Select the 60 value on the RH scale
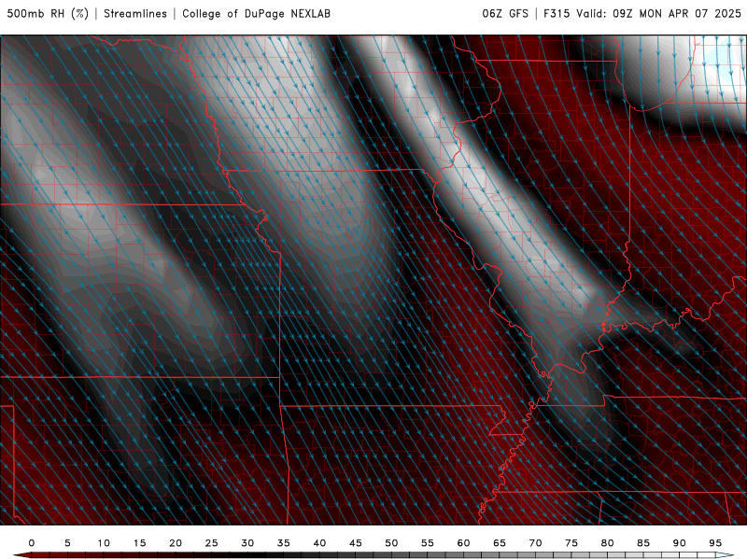 coord(463,543)
